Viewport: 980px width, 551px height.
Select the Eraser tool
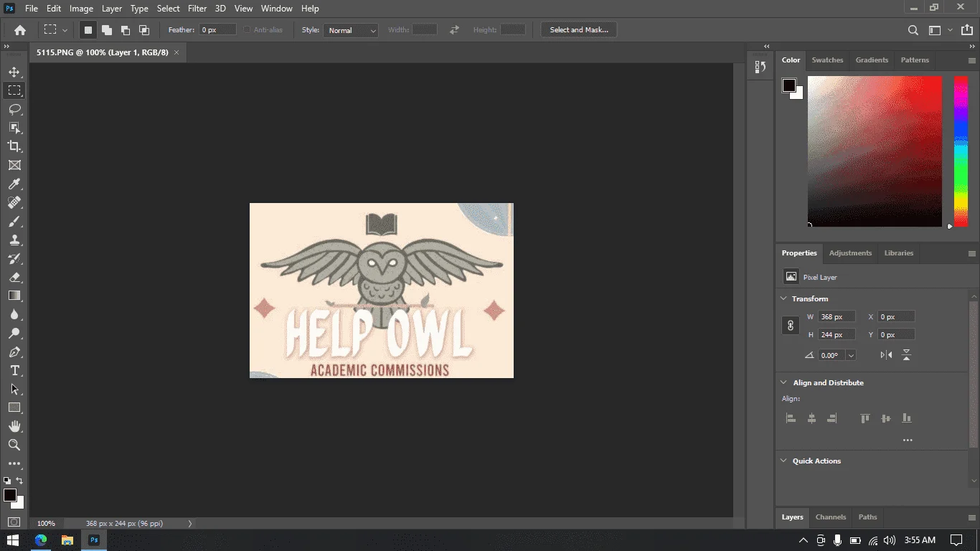click(14, 277)
